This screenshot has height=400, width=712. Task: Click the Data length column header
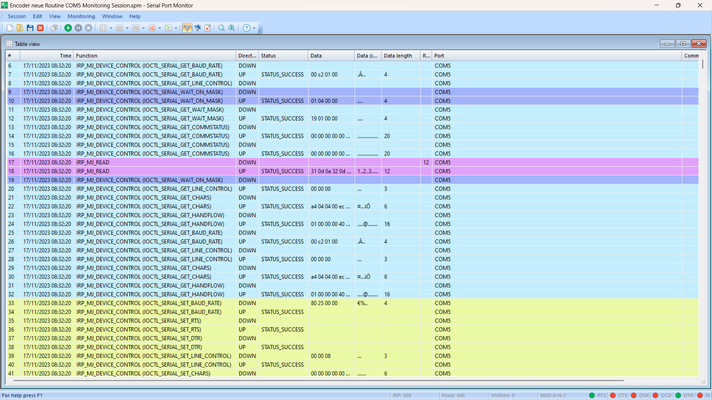[400, 56]
